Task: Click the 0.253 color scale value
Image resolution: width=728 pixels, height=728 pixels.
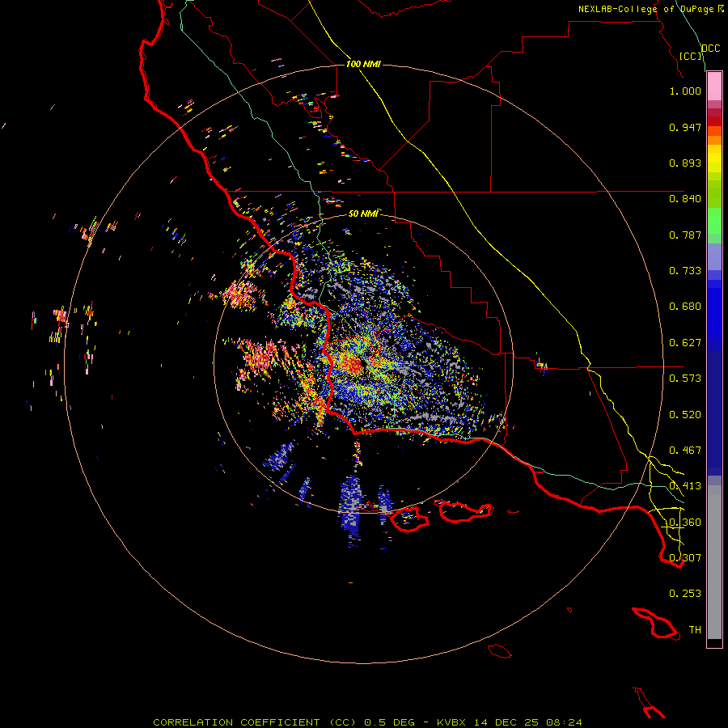Action: (685, 594)
